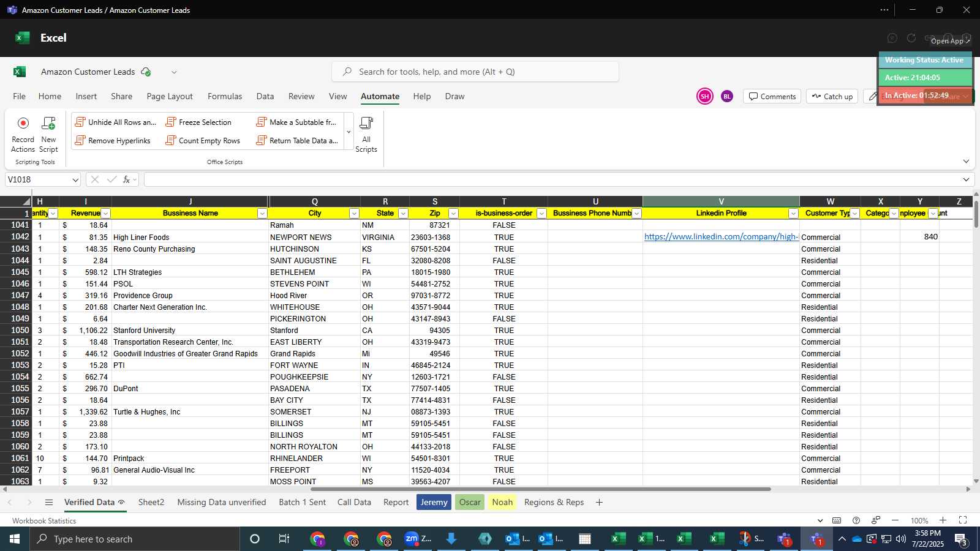Click the feedback icon in the status bar
This screenshot has width=980, height=551.
point(876,520)
